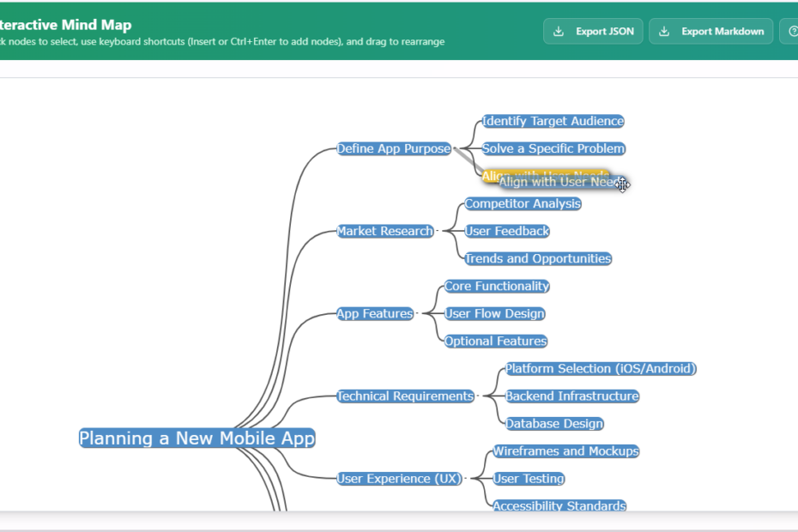Click the Export JSON button

tap(593, 30)
